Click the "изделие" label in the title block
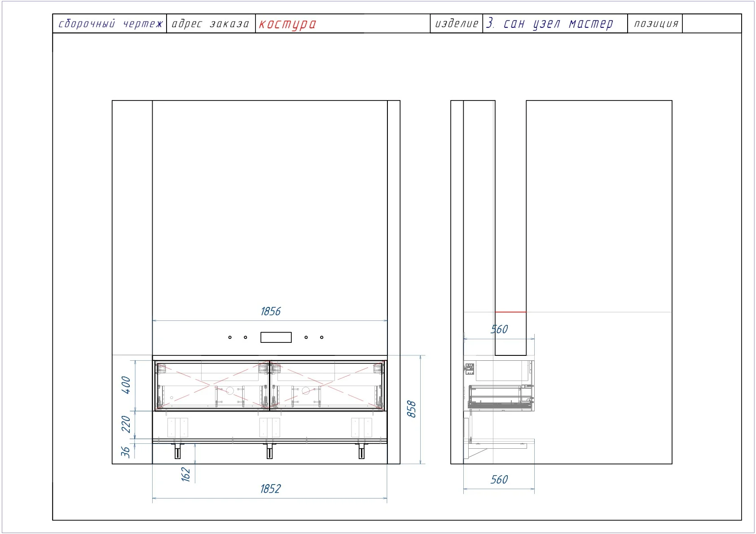The width and height of the screenshot is (756, 534). pos(457,24)
